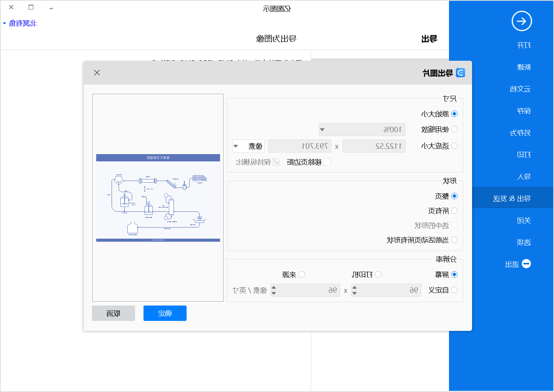Increase the vertical resolution stepper near 像素/英寸

click(x=274, y=287)
